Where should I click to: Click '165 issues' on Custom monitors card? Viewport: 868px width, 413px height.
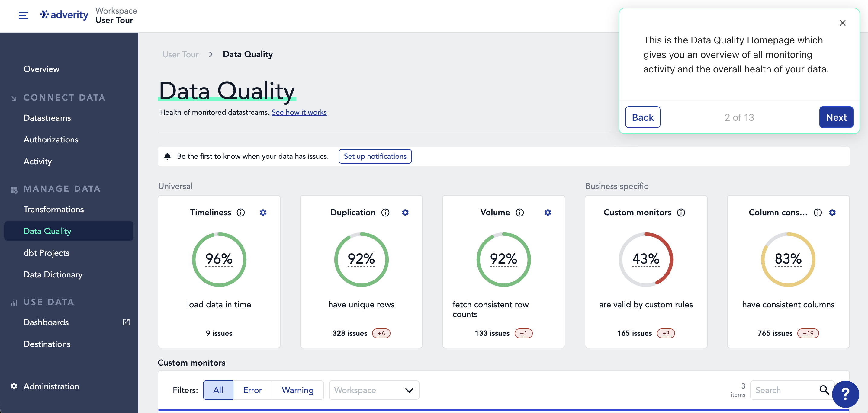click(x=635, y=333)
